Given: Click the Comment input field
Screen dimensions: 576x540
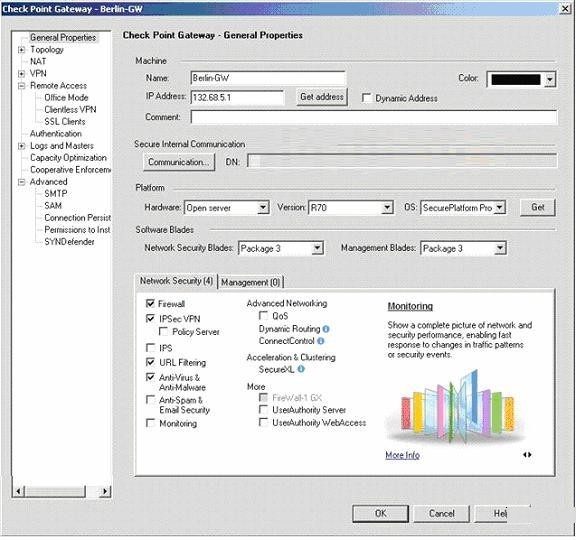Looking at the screenshot, I should tap(374, 117).
